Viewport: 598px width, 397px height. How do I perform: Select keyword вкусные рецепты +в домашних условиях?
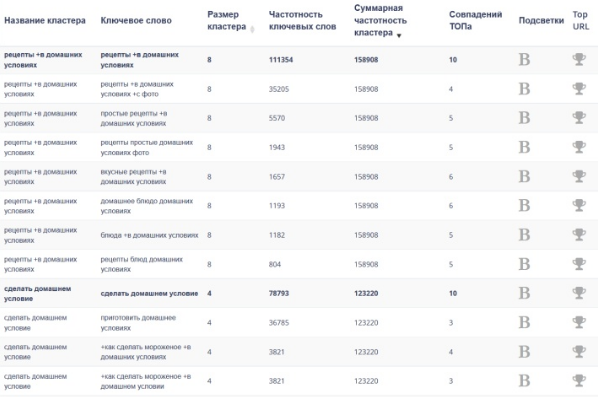pos(133,177)
